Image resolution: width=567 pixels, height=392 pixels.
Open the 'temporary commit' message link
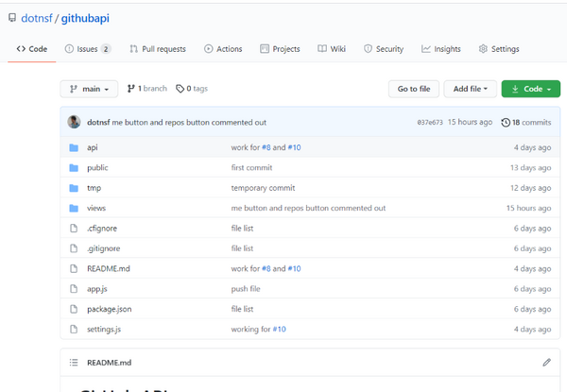click(x=264, y=188)
